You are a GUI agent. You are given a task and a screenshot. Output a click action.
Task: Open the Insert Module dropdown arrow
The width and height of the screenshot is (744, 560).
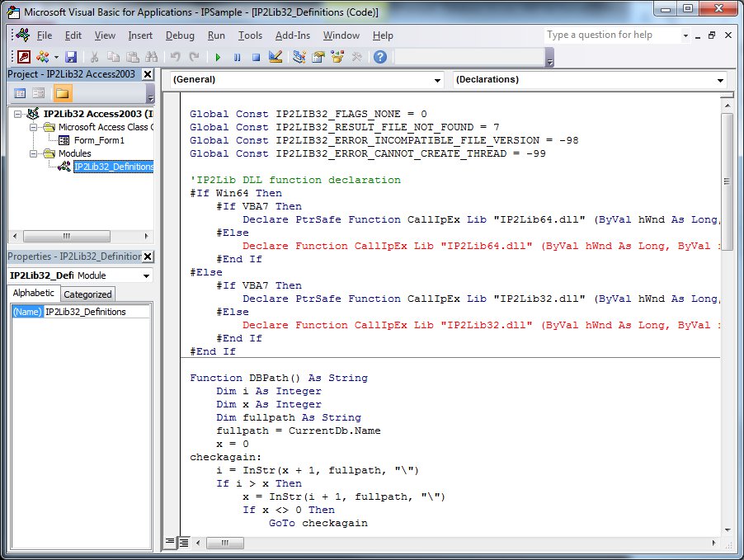56,58
